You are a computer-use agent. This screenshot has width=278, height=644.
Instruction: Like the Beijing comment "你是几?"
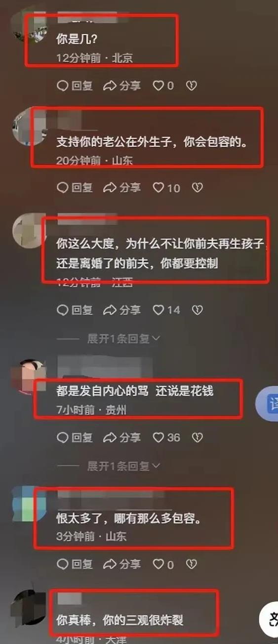[163, 86]
